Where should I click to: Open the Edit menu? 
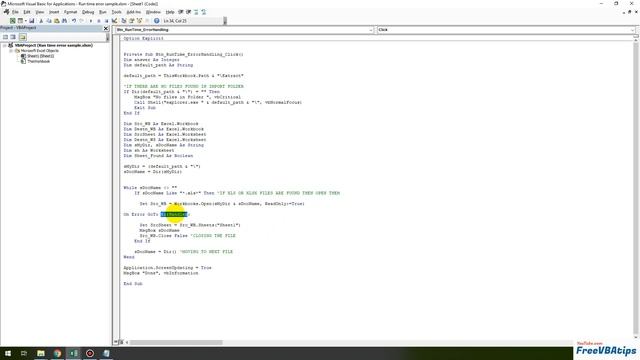[x=27, y=12]
